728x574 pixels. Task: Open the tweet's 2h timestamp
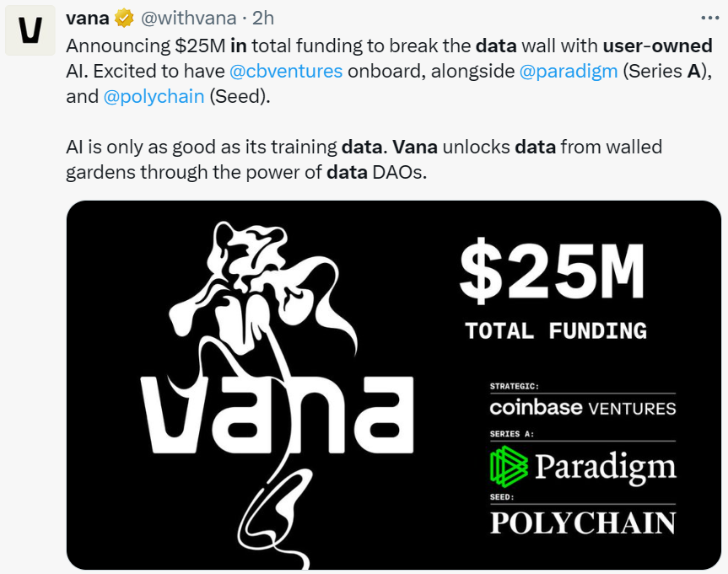tap(263, 18)
